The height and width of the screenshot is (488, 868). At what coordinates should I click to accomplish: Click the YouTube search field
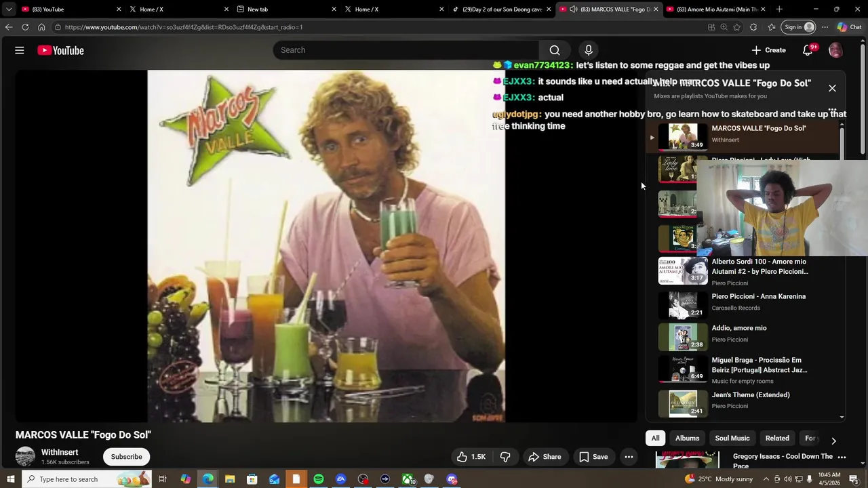point(406,50)
